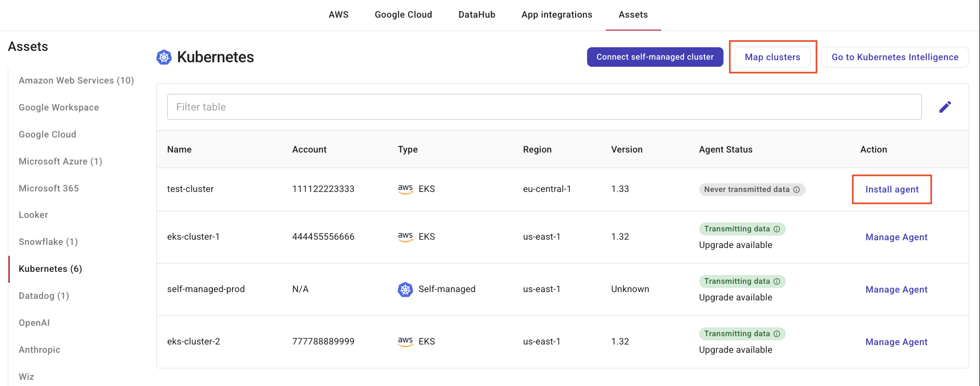Click the Name column header

[179, 149]
